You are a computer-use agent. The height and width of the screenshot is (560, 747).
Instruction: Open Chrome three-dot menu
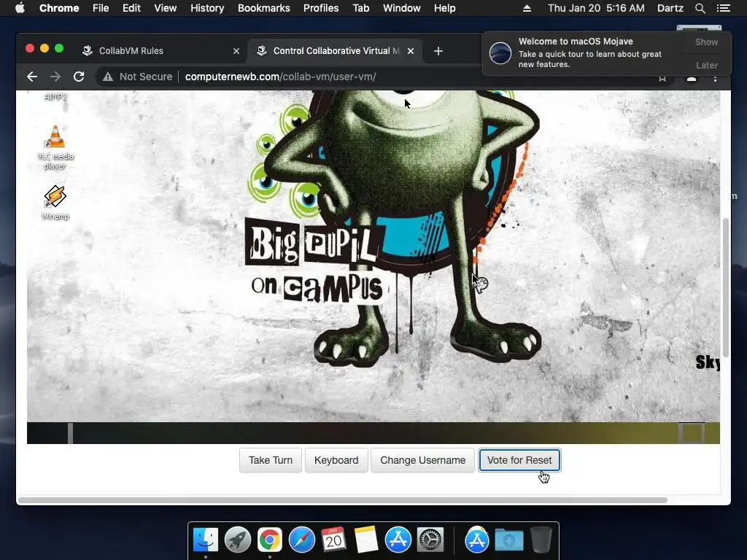click(x=715, y=79)
